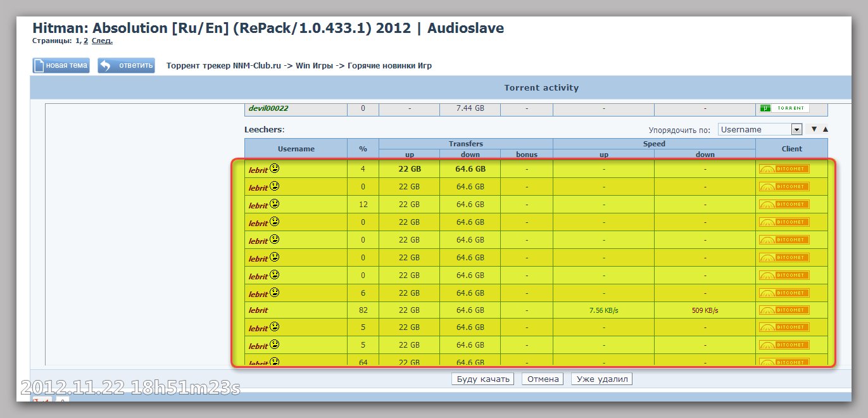
Task: Sort leechers descending with the down arrow
Action: tap(814, 129)
